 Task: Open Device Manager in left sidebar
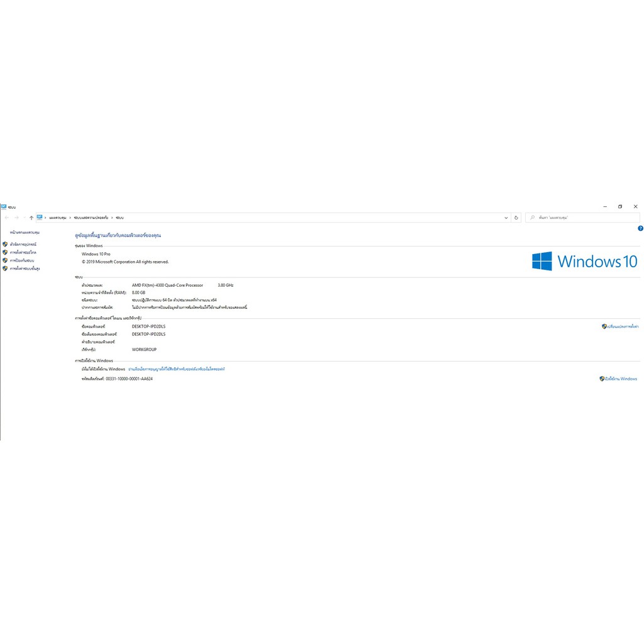pyautogui.click(x=23, y=244)
